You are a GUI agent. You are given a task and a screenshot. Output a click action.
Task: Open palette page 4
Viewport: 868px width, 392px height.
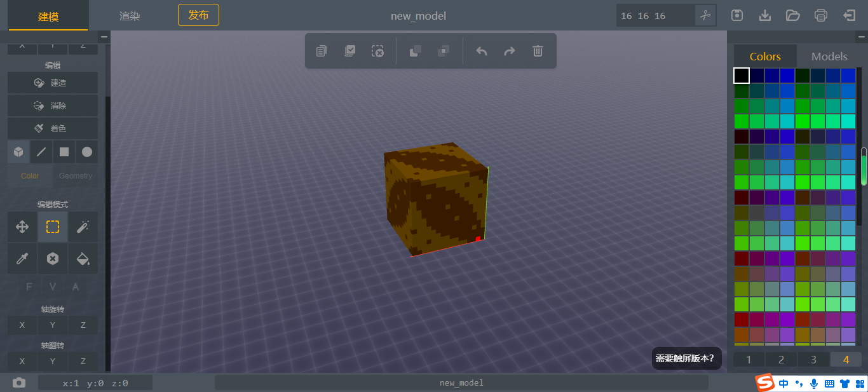coord(846,360)
